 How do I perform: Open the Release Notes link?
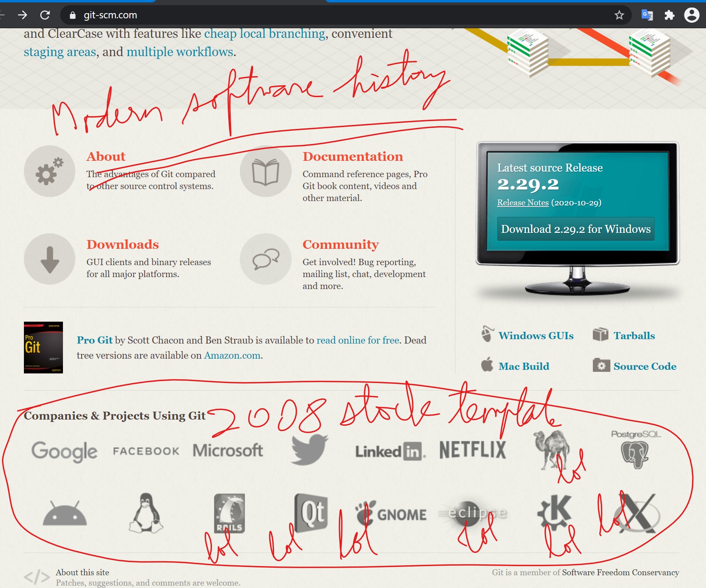(523, 203)
